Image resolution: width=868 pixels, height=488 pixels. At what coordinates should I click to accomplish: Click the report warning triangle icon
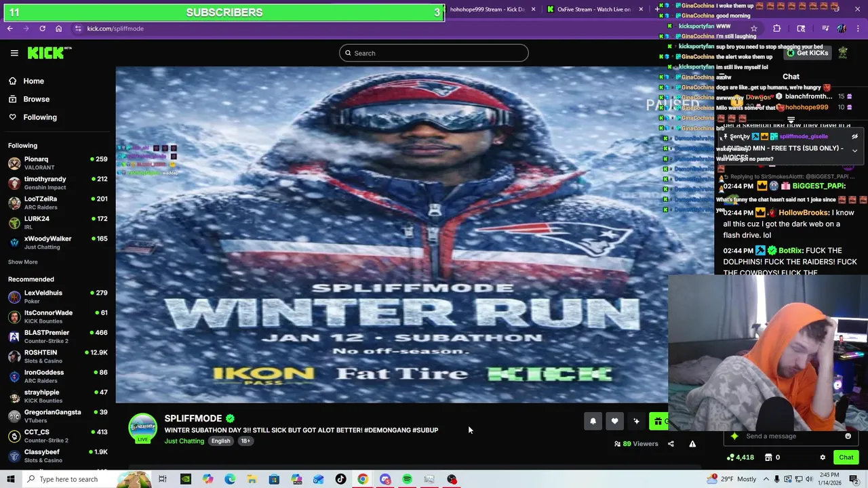tap(692, 444)
